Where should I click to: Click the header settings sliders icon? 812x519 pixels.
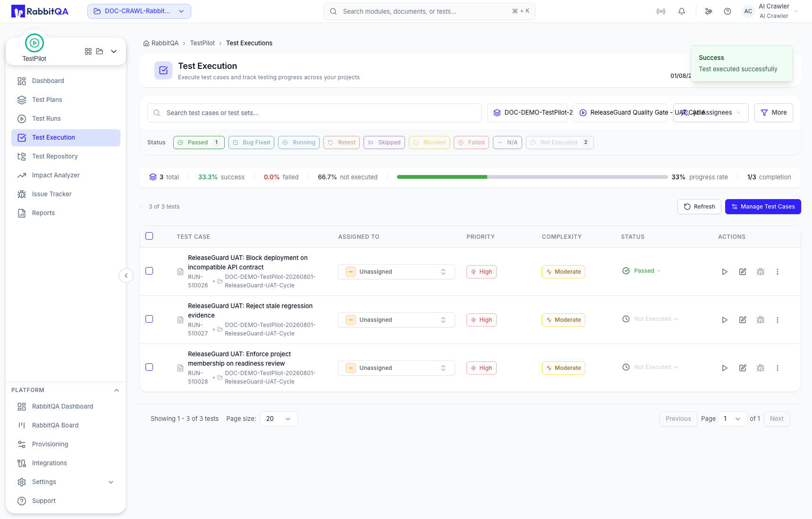tap(709, 11)
